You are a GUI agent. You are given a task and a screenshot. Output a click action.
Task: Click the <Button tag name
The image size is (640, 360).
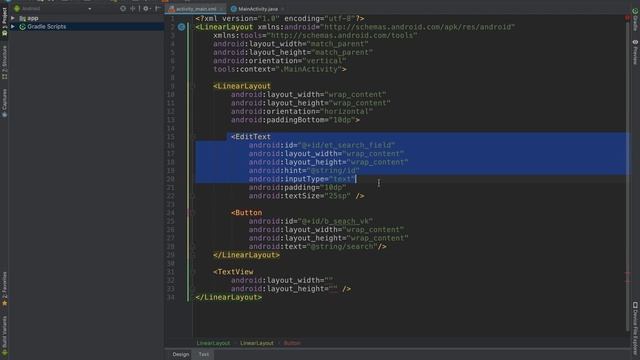coord(247,213)
